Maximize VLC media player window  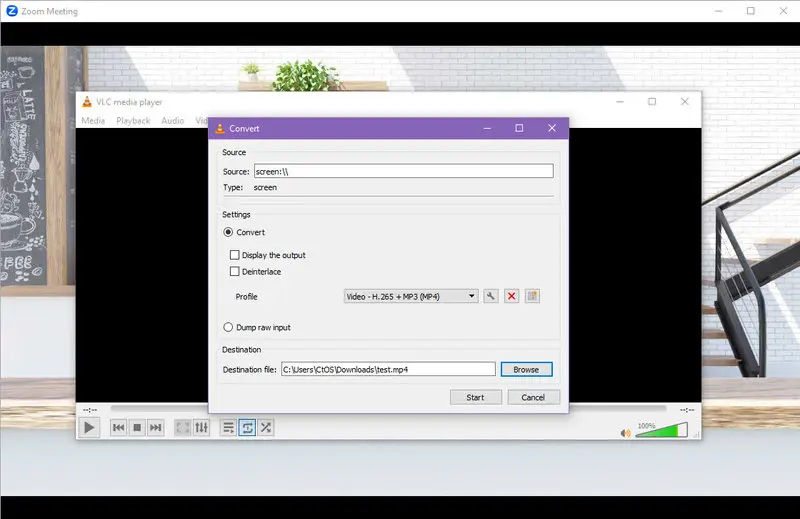652,102
